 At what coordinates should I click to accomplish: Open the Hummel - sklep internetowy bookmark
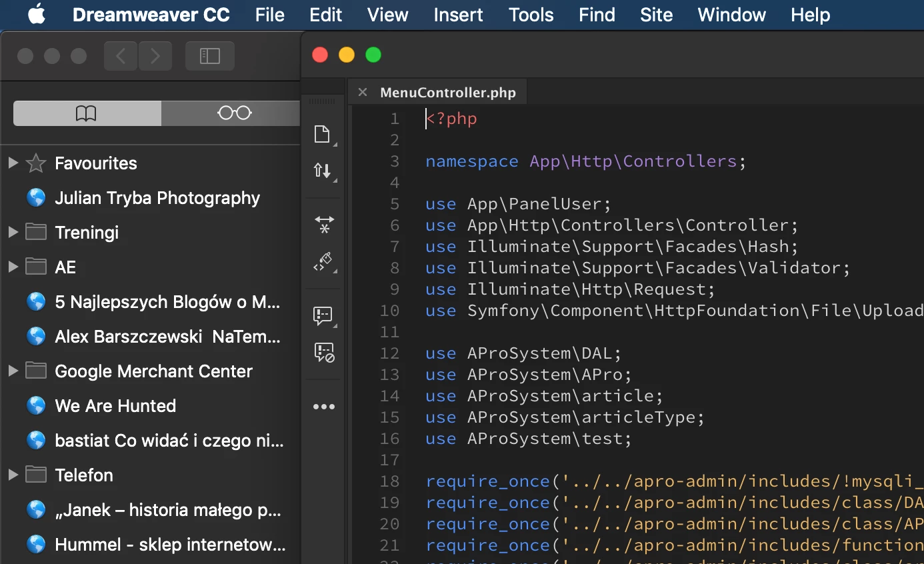point(170,545)
